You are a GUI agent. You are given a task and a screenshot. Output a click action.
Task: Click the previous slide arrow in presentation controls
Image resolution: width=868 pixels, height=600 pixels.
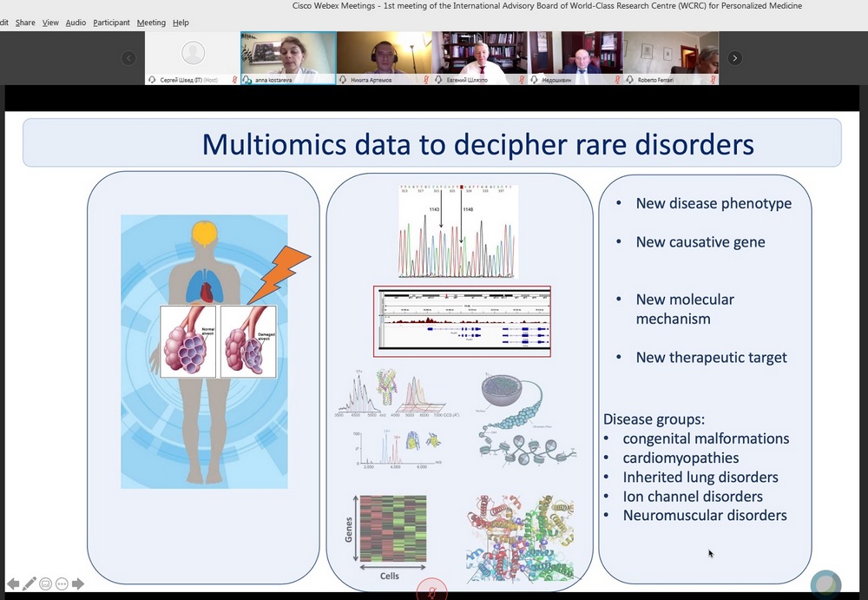click(13, 584)
